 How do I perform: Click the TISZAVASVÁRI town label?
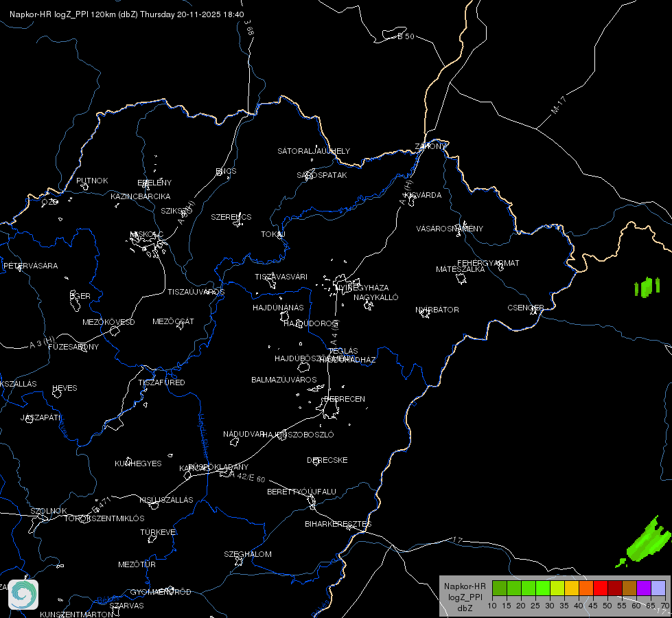click(x=281, y=277)
